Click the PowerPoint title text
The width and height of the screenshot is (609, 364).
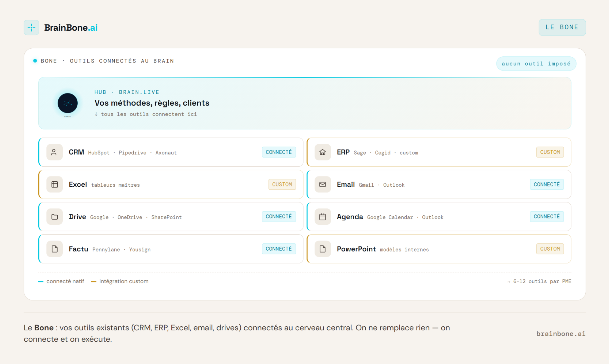356,249
